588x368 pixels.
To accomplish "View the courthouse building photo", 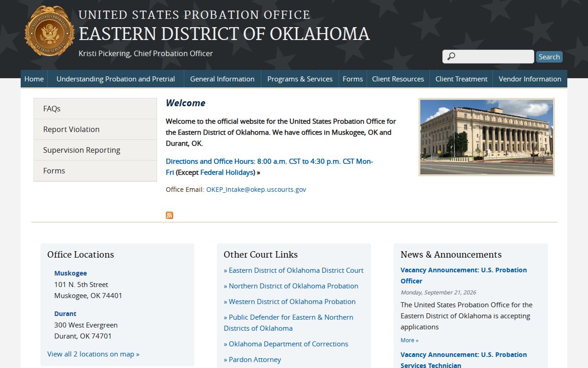I will tap(486, 137).
